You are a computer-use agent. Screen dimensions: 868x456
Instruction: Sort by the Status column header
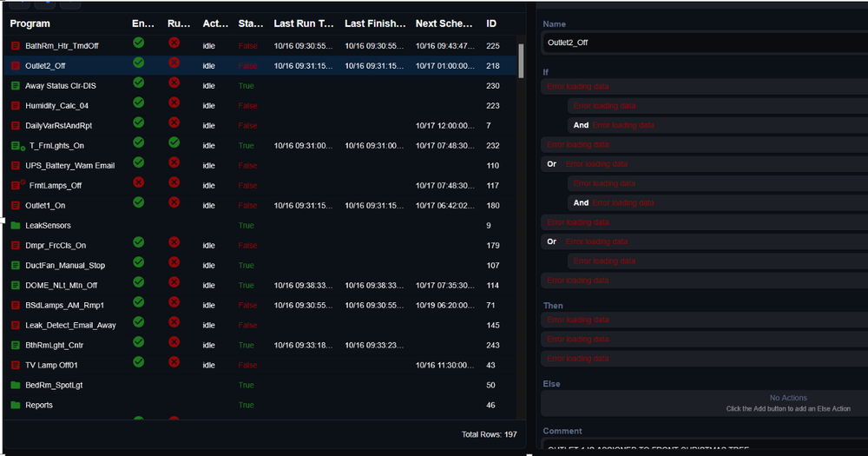pyautogui.click(x=251, y=23)
